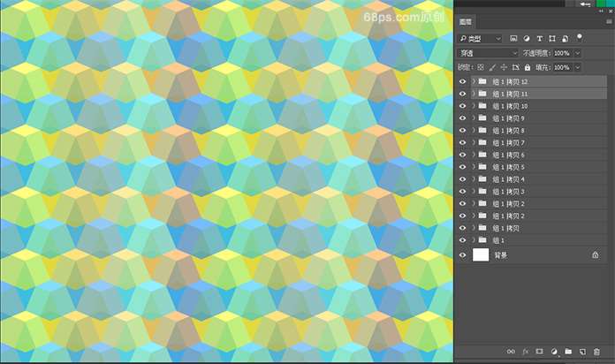Create a new group folder icon
Viewport: 615px width, 364px height.
pos(568,352)
